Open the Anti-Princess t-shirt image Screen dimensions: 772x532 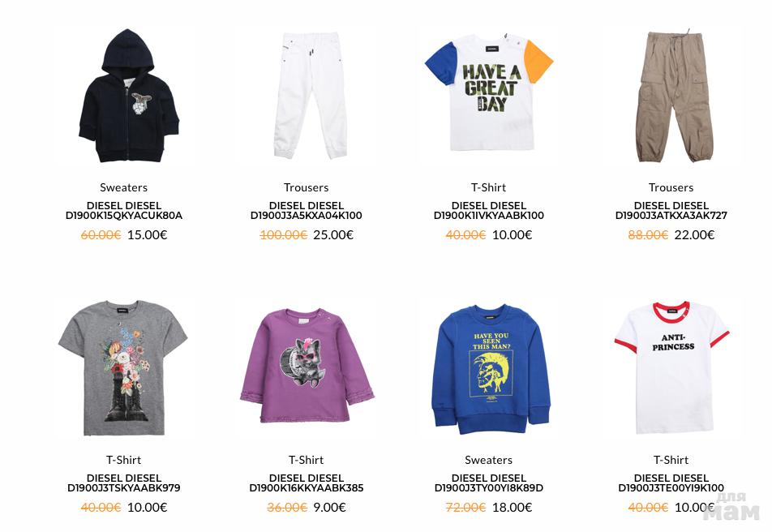point(671,367)
